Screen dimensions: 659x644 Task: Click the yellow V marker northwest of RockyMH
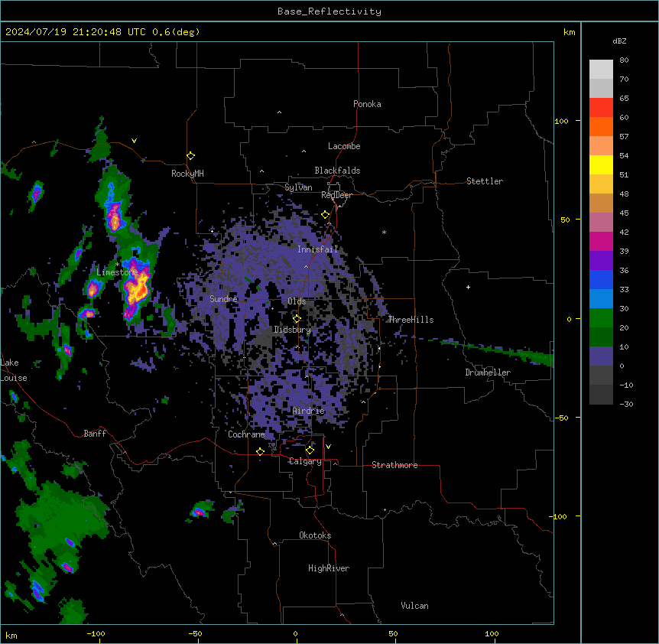[134, 141]
